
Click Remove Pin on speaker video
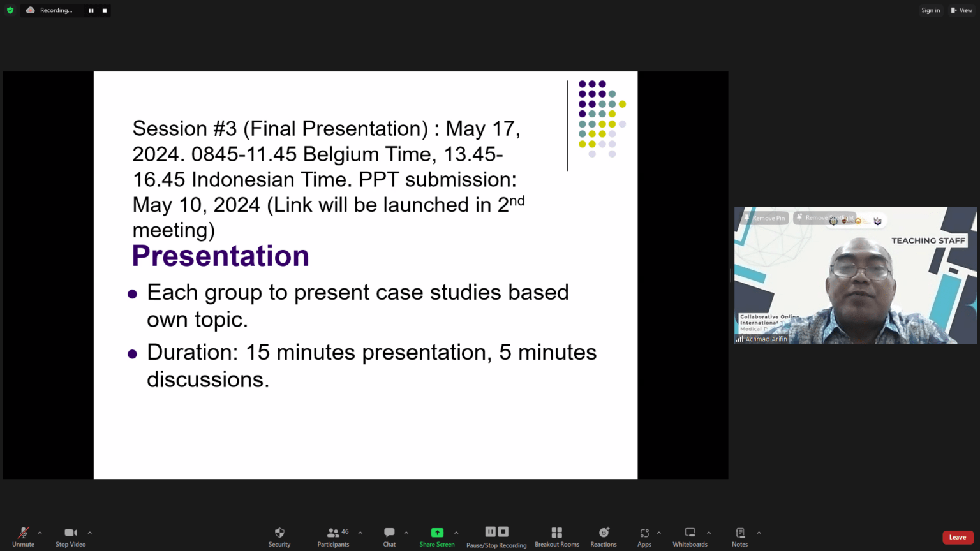click(x=764, y=218)
